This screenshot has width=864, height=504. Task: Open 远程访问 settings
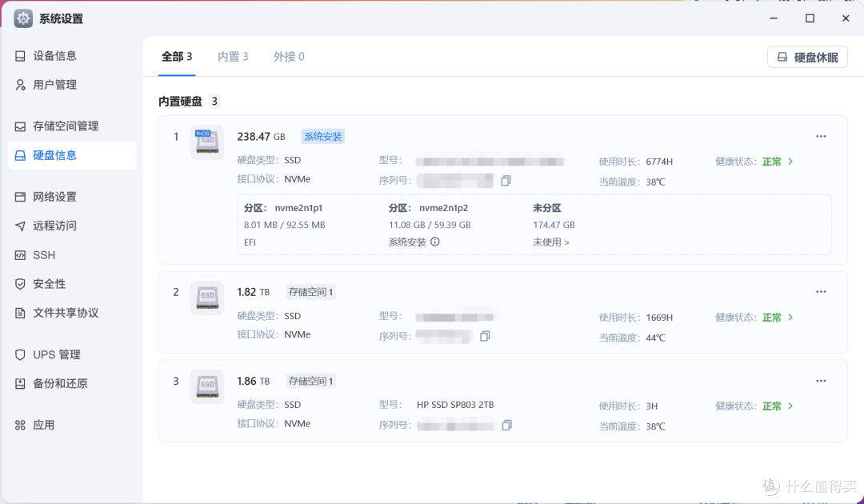(72, 226)
